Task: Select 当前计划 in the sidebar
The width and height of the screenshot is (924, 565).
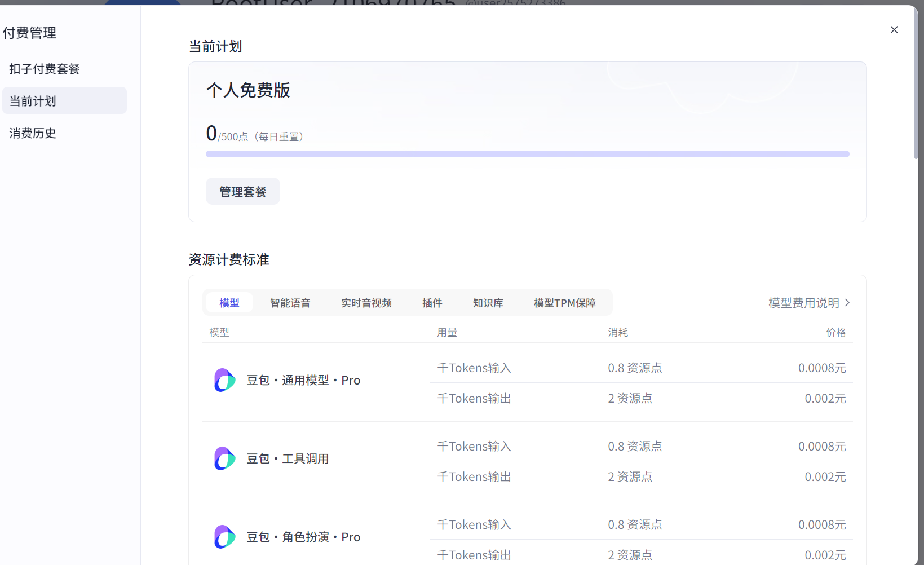Action: [33, 100]
